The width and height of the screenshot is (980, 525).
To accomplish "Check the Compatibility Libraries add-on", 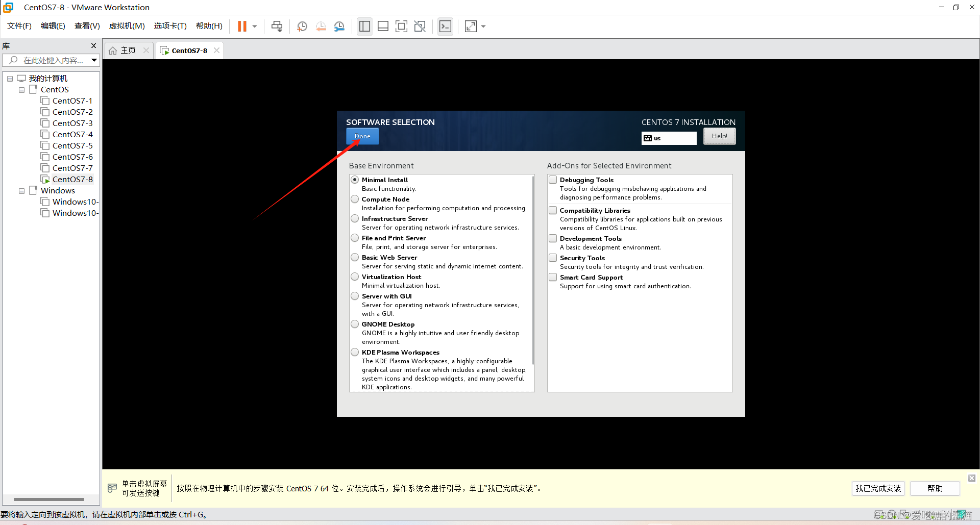I will [x=553, y=210].
